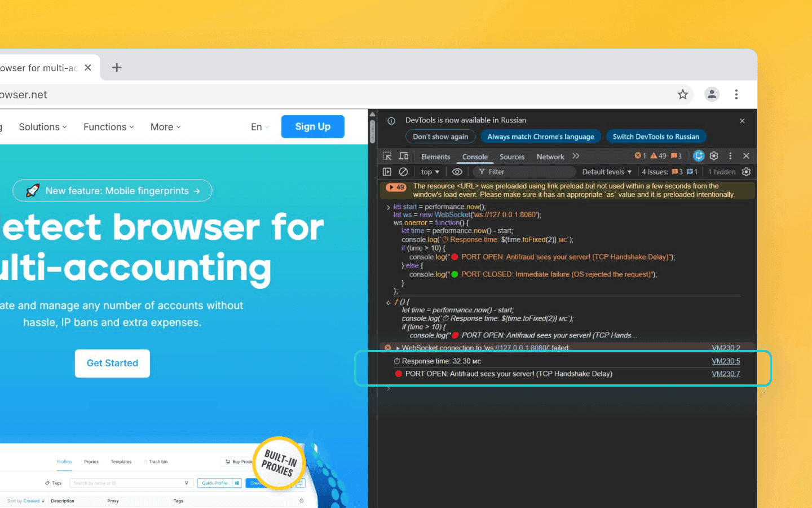The image size is (812, 508).
Task: Open the Trash bin tab in app preview
Action: coord(157,462)
